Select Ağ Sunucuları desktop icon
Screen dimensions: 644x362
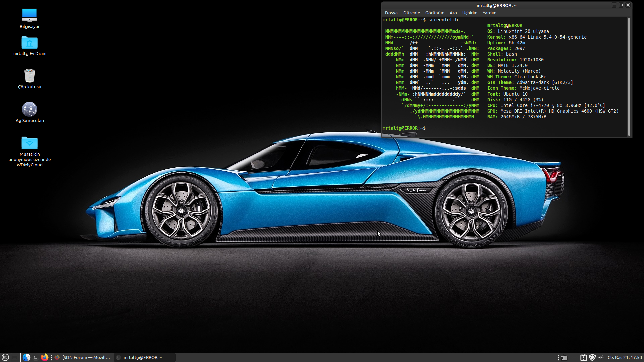30,109
